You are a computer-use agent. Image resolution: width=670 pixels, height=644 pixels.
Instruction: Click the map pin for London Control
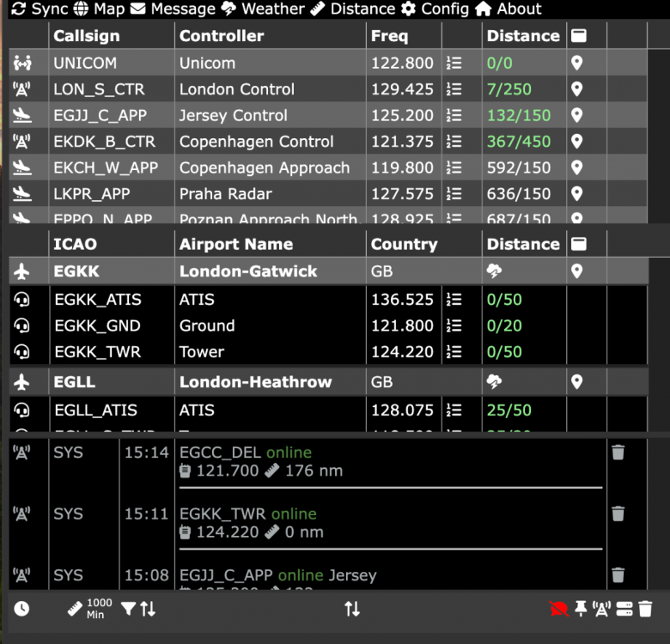coord(577,89)
